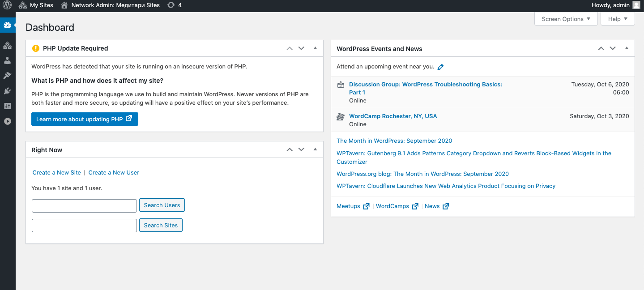Open the My Sites menu

click(x=36, y=5)
